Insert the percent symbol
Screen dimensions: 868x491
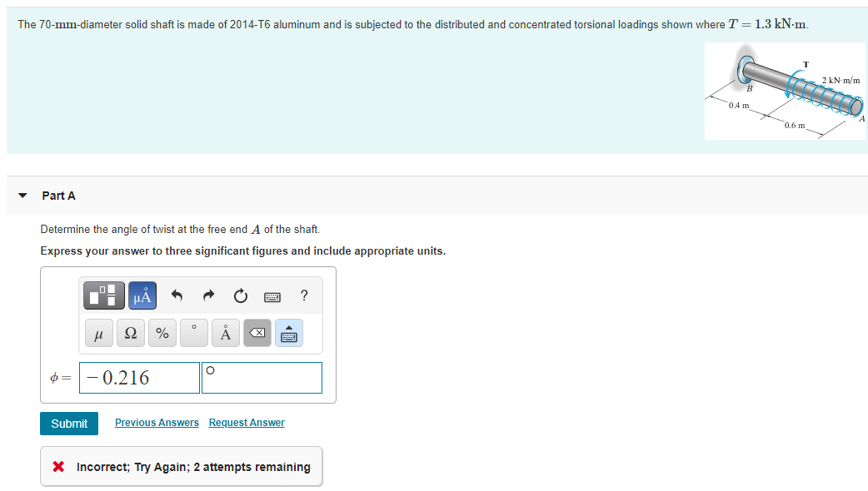pos(162,333)
